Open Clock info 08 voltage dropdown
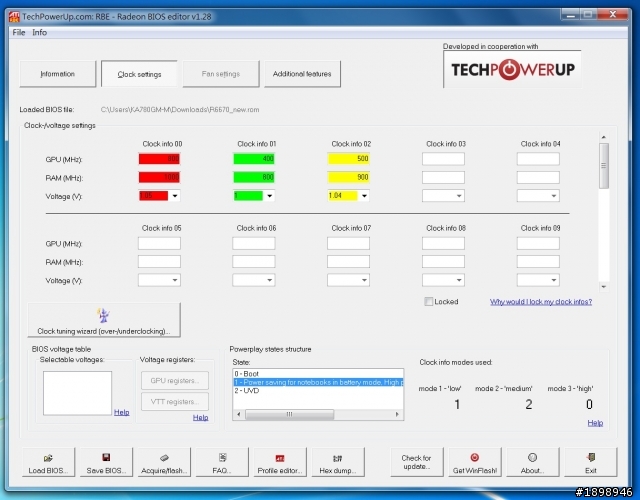Image resolution: width=640 pixels, height=500 pixels. 459,280
